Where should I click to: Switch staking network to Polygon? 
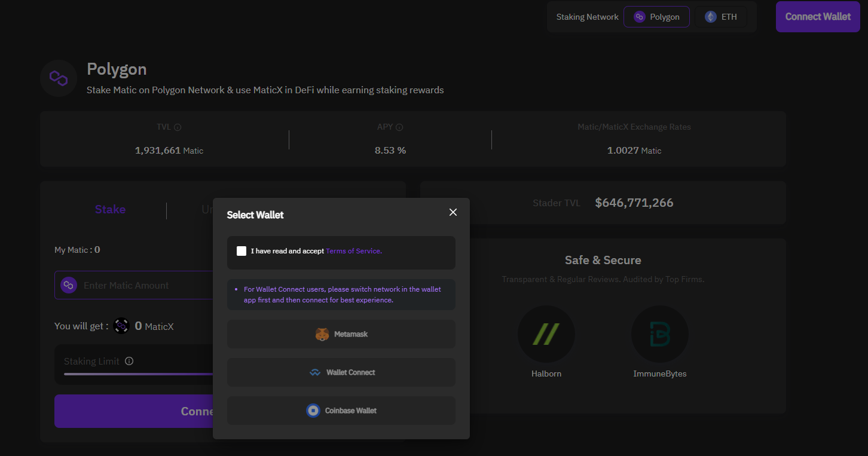pyautogui.click(x=656, y=17)
